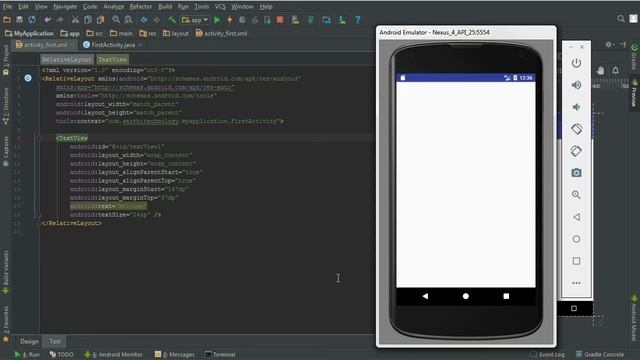This screenshot has width=640, height=360.
Task: Open the VCS menu
Action: 220,7
